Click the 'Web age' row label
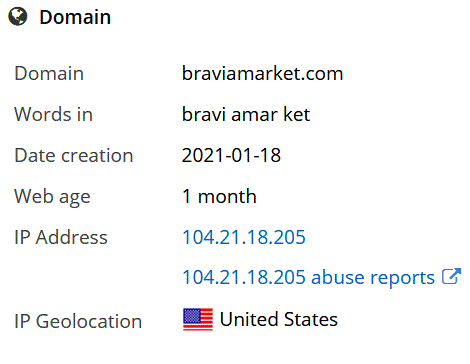 coord(52,197)
